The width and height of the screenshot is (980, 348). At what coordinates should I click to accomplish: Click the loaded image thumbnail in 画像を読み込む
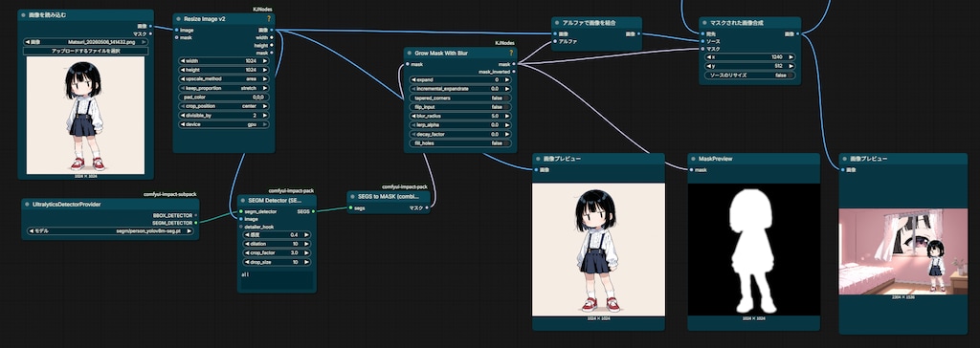[x=85, y=115]
